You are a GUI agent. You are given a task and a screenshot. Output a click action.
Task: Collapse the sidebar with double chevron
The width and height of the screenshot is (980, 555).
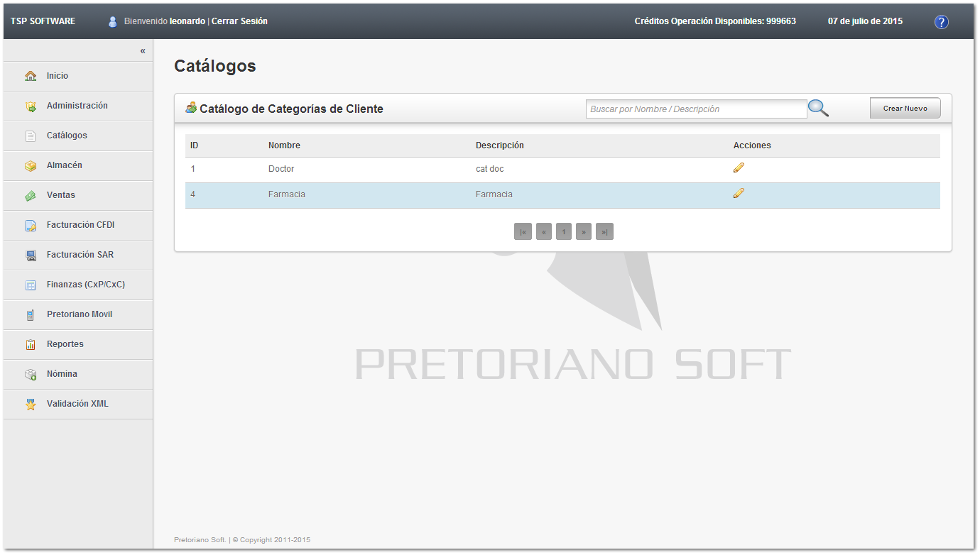click(143, 51)
